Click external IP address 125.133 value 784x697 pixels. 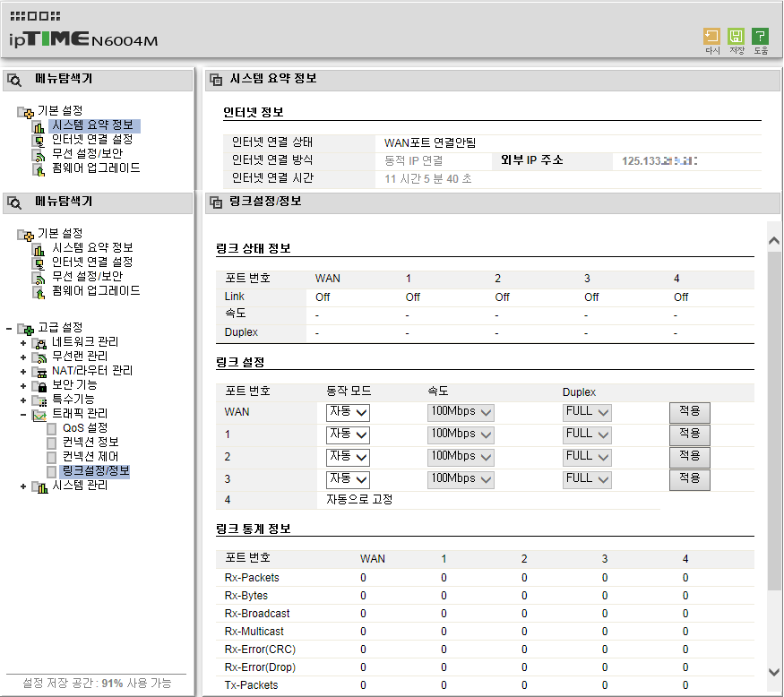click(x=659, y=161)
